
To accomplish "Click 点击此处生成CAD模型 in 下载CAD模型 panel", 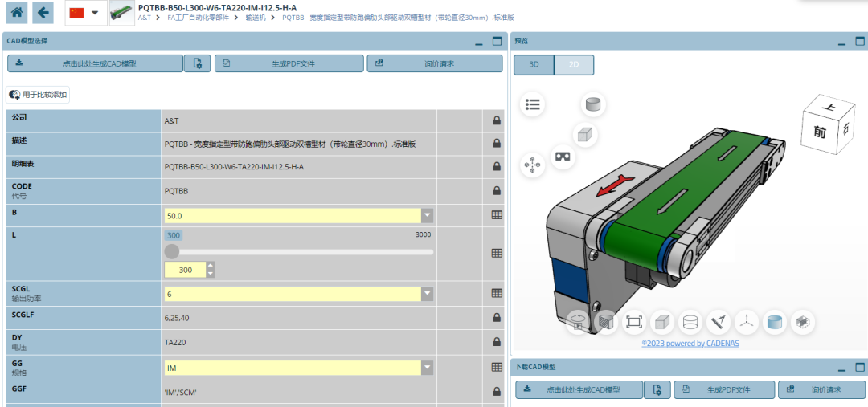I will pyautogui.click(x=579, y=389).
